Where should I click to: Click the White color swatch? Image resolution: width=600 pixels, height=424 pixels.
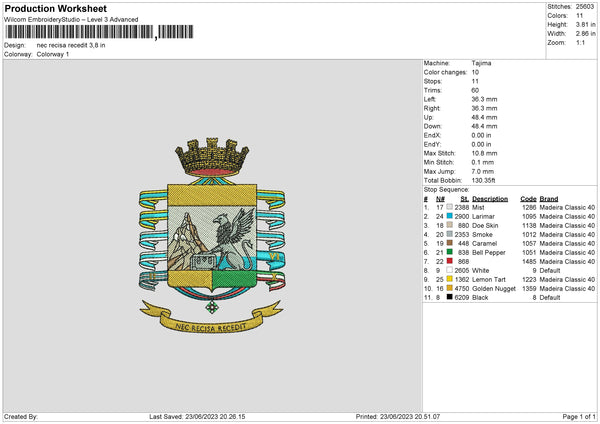450,270
